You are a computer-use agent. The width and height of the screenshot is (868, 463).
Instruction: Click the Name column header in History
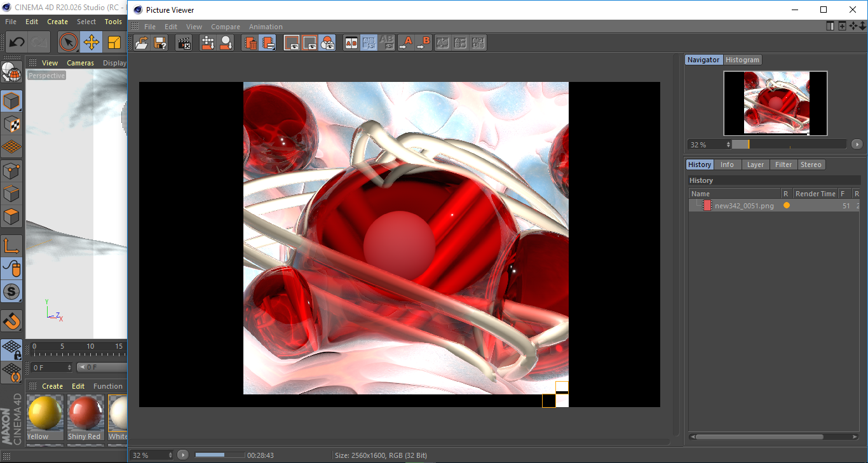735,194
